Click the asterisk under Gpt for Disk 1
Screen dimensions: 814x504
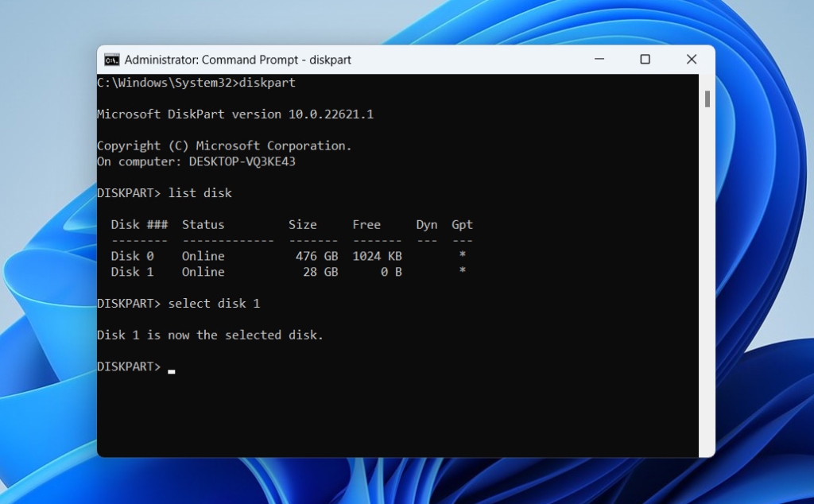(462, 272)
